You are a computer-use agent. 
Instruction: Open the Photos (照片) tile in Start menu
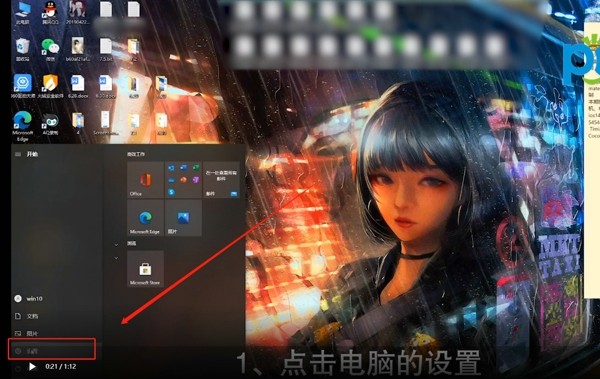pyautogui.click(x=183, y=217)
